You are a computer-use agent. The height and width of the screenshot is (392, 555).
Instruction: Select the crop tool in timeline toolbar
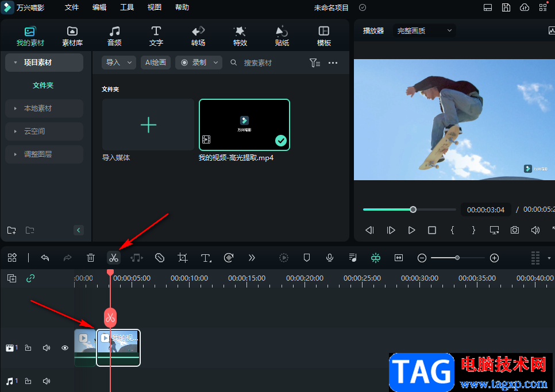pos(183,258)
